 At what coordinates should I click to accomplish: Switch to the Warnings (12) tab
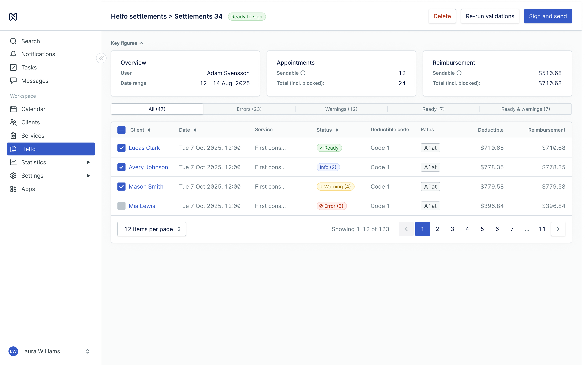coord(341,109)
